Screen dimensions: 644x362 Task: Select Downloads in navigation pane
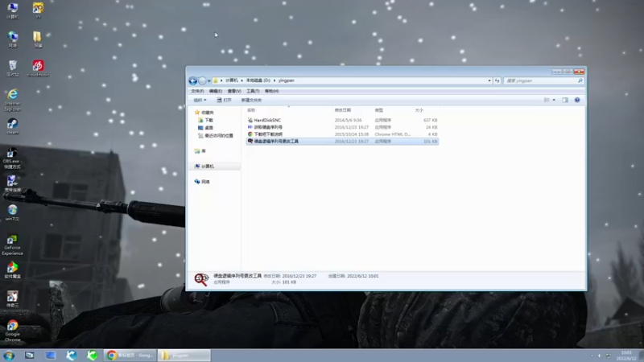click(x=205, y=120)
